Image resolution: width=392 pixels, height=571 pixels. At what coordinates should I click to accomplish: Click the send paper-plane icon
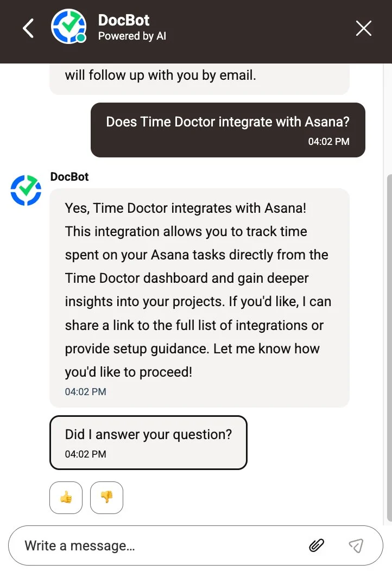356,545
